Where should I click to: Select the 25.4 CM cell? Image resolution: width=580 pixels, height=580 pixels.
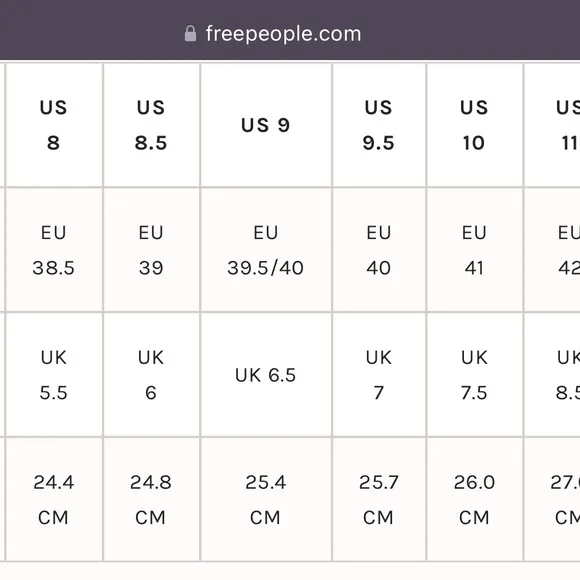pyautogui.click(x=266, y=499)
